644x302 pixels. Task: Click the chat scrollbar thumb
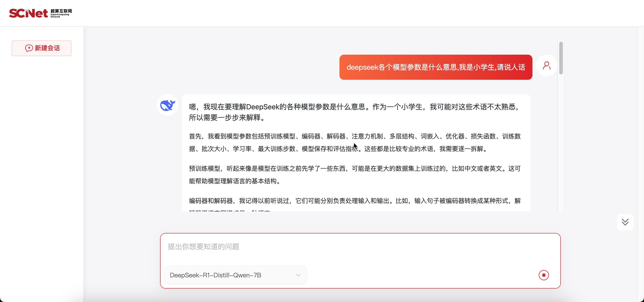coord(561,58)
